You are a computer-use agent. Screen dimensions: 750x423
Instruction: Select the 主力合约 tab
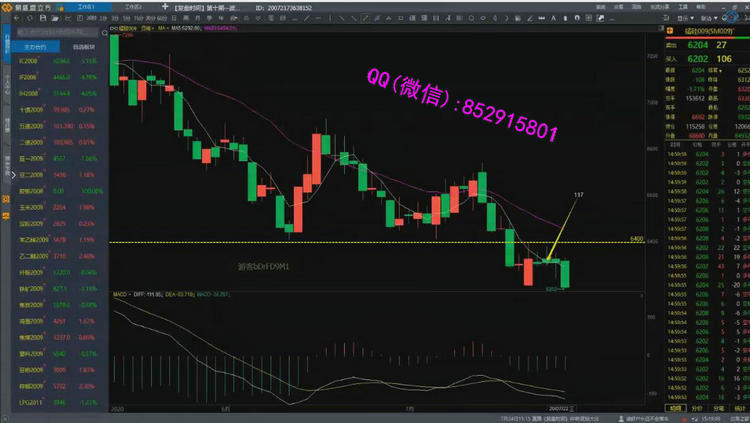[x=34, y=46]
